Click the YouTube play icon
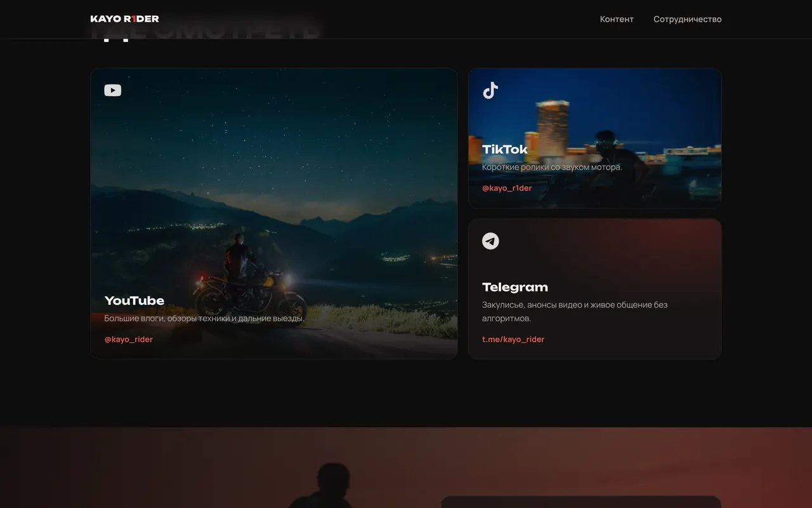812x508 pixels. tap(113, 91)
